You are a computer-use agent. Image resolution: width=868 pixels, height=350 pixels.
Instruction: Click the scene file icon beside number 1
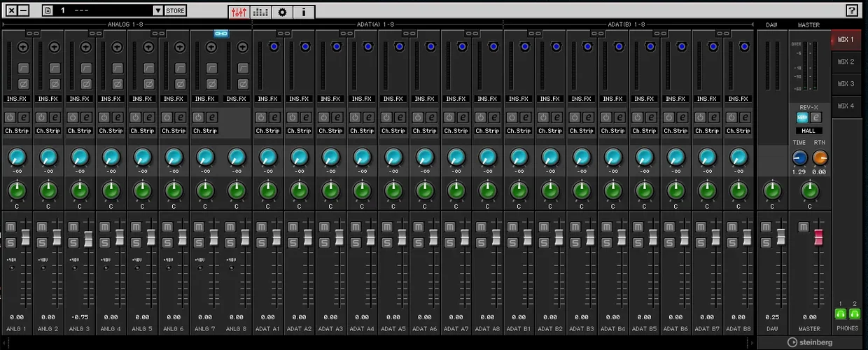coord(48,10)
